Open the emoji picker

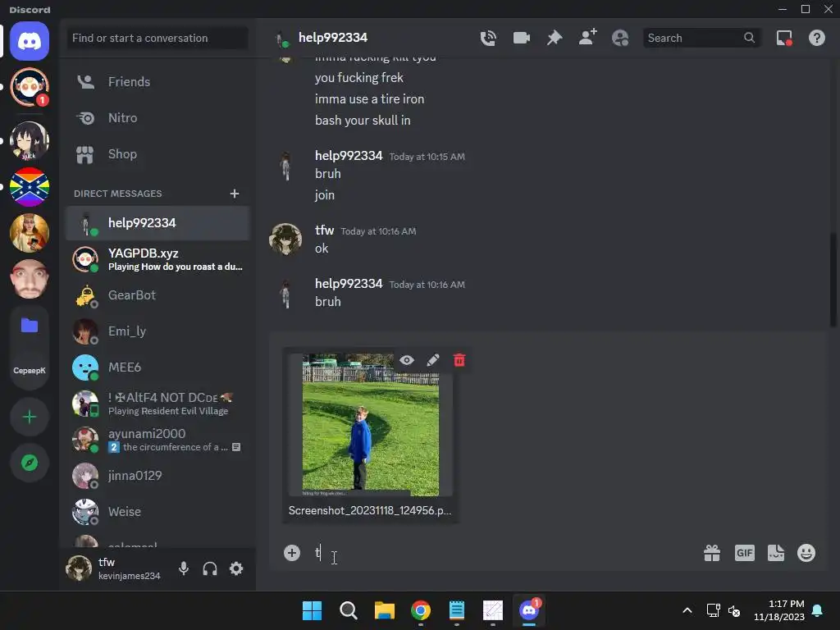806,553
